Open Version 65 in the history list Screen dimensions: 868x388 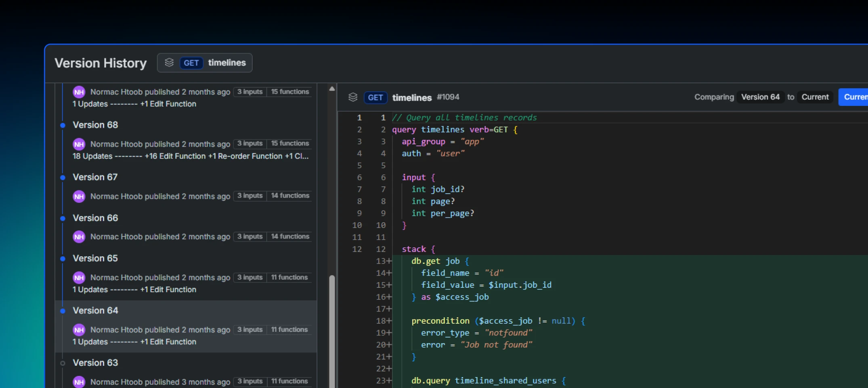pos(95,258)
